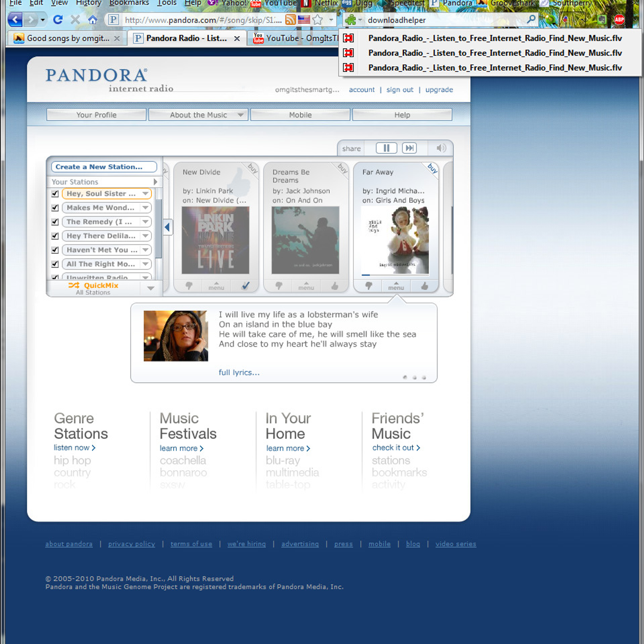
Task: Click the buy corner on Dreams Be Dreams card
Action: [x=342, y=168]
